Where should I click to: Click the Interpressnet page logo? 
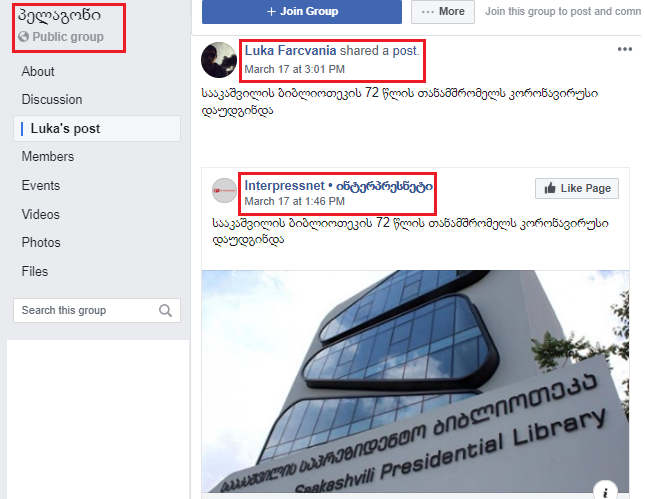(224, 190)
